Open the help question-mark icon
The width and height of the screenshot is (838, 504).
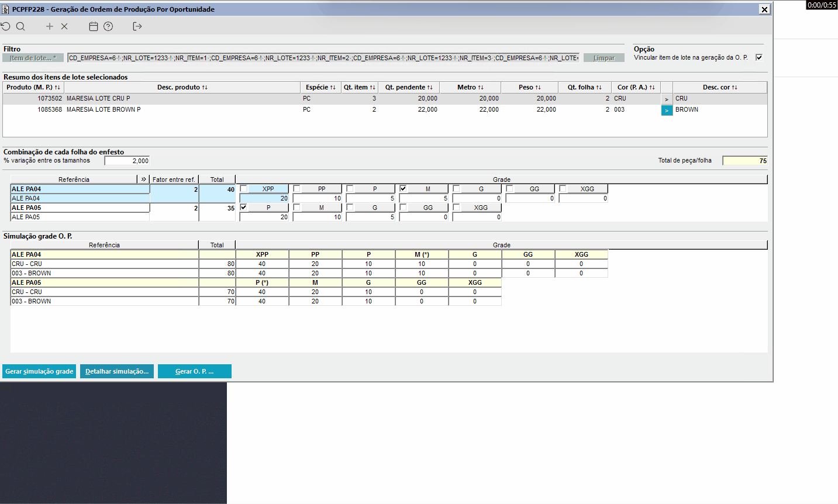coord(108,26)
